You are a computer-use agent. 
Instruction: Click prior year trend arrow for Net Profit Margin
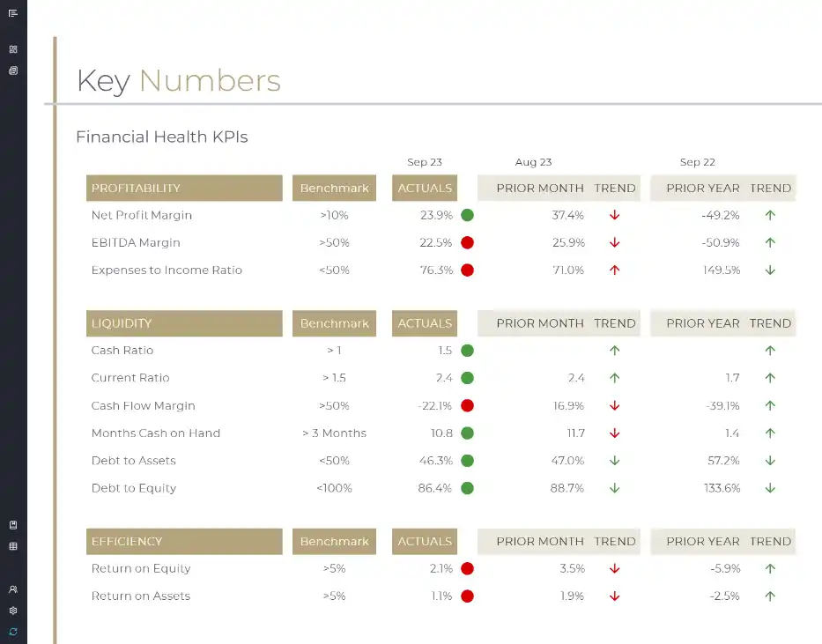coord(769,215)
